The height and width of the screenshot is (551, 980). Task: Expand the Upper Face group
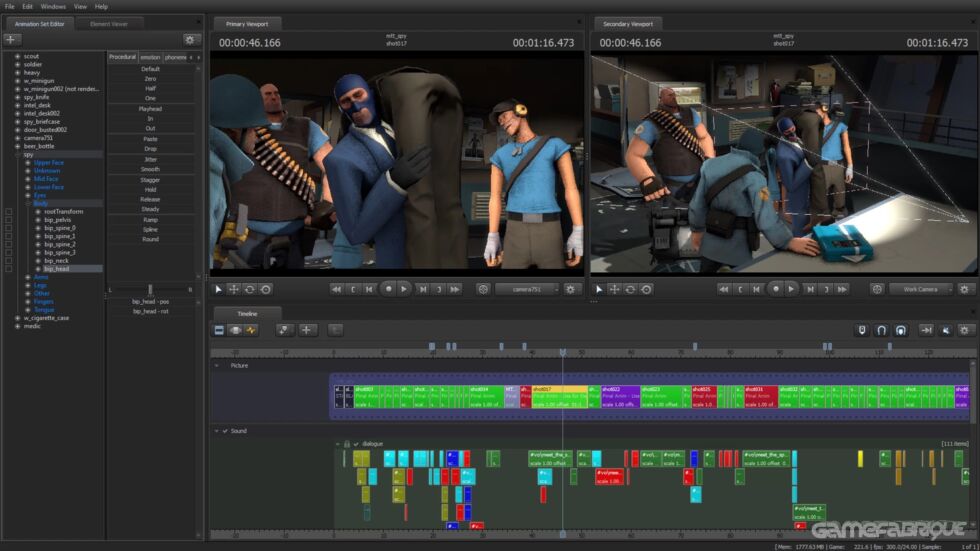[28, 162]
